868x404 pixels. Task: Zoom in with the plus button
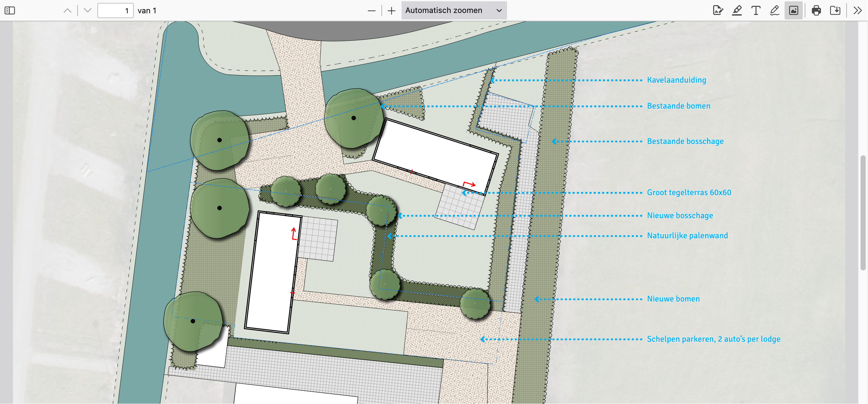(x=391, y=11)
